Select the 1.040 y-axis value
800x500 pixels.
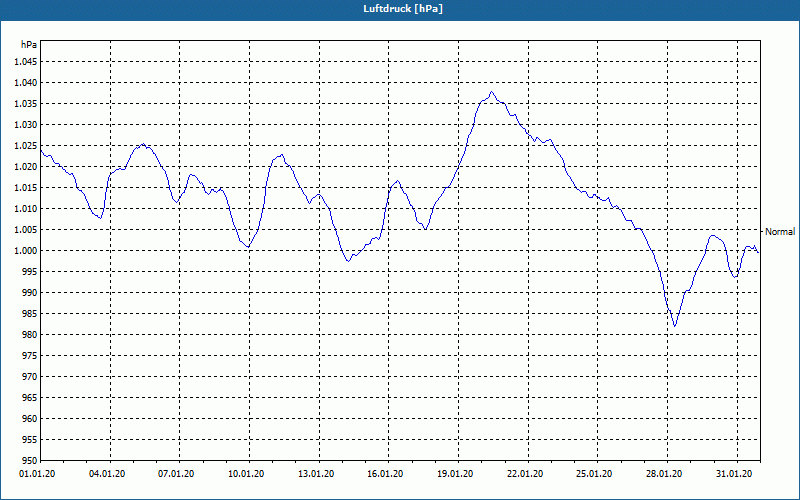pos(26,83)
